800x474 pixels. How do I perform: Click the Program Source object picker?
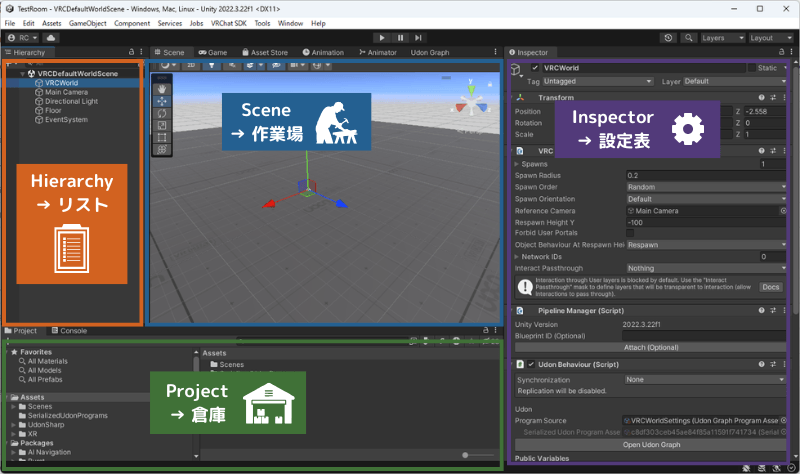tap(783, 421)
